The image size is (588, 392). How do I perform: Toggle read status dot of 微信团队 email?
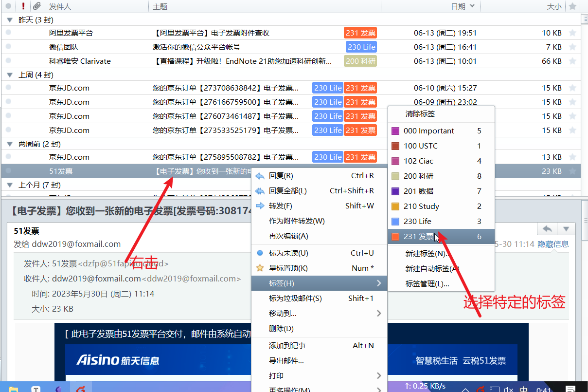click(x=8, y=47)
